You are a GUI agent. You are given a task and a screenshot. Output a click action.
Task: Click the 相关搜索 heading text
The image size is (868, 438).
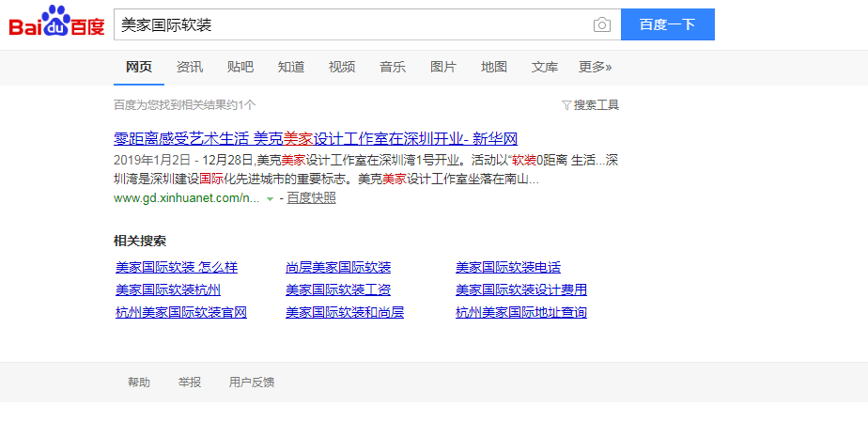point(140,241)
